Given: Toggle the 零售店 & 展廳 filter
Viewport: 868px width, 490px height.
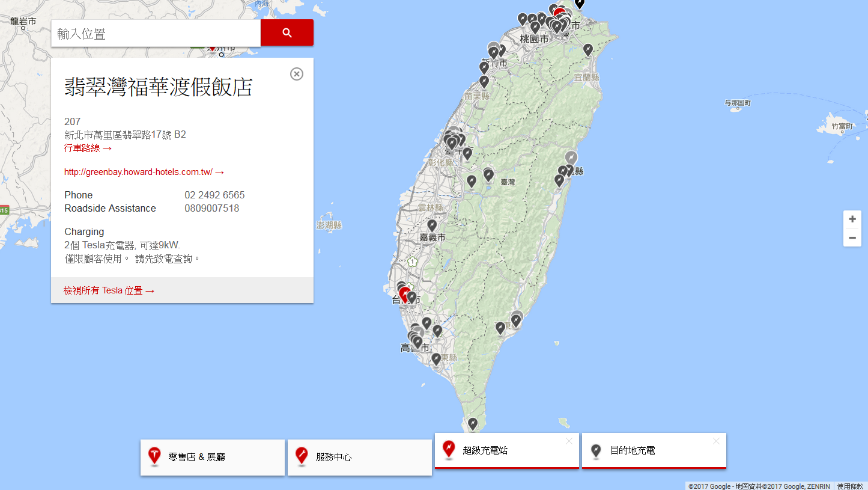Looking at the screenshot, I should 213,458.
